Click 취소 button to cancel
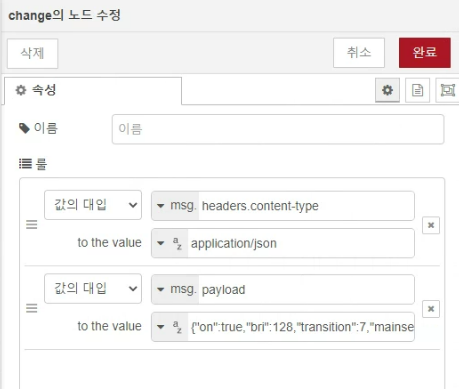The image size is (459, 389). tap(359, 53)
